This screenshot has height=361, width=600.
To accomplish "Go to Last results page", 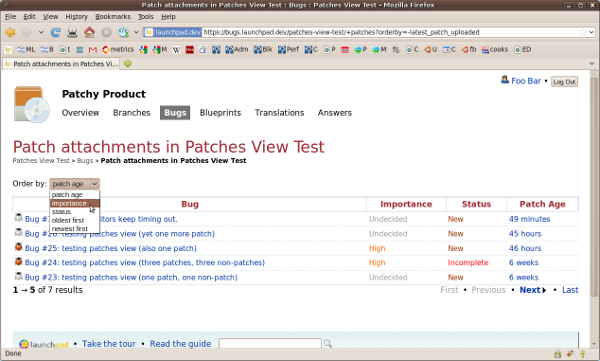I will (570, 290).
